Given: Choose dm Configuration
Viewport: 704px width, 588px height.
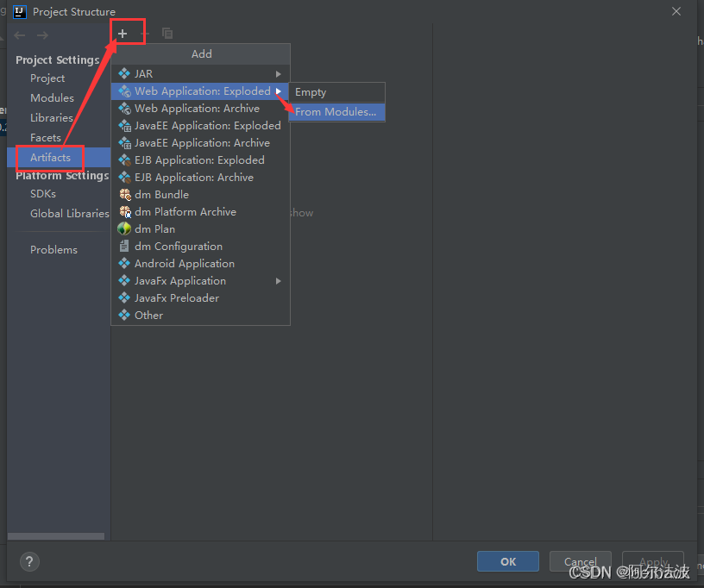Looking at the screenshot, I should point(200,247).
